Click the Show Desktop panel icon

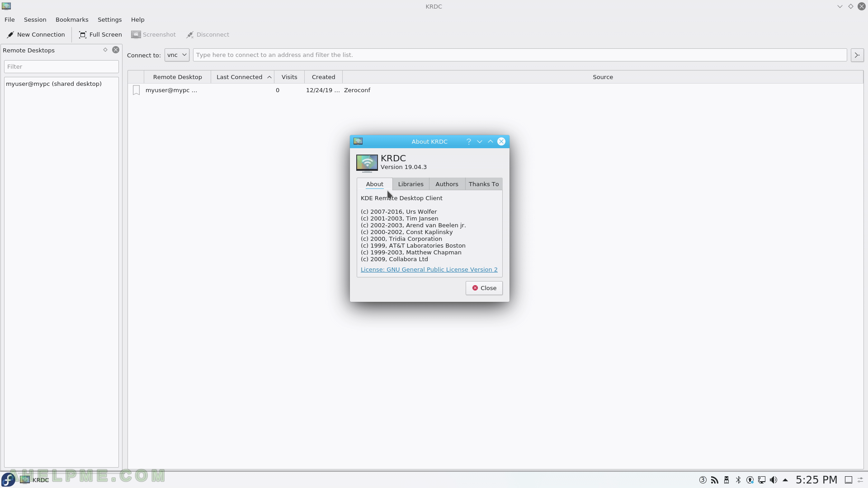tap(849, 480)
